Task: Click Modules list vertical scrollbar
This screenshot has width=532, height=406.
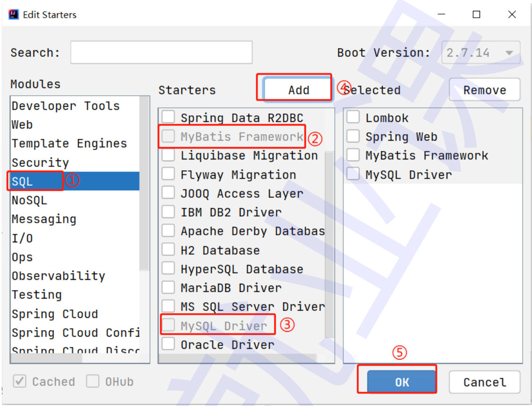Action: 145,183
